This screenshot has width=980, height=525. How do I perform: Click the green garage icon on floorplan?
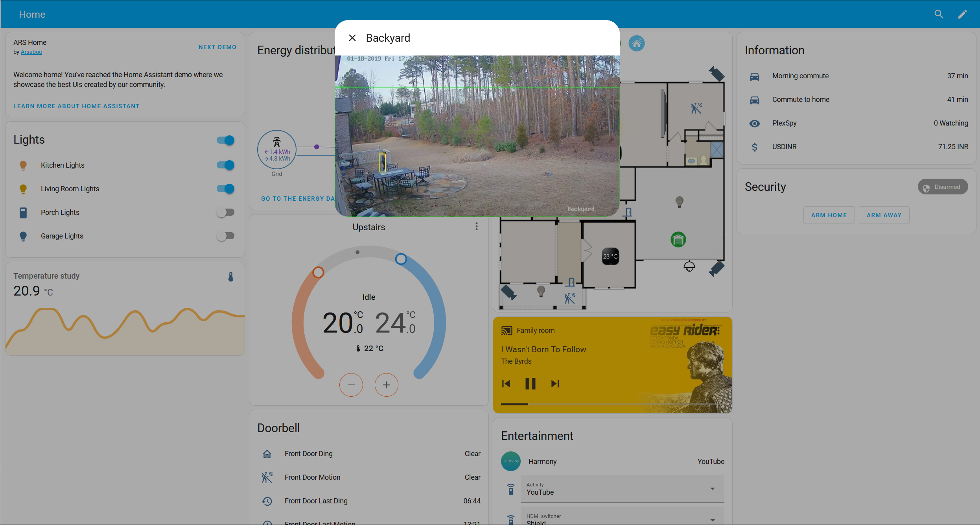[x=678, y=239]
